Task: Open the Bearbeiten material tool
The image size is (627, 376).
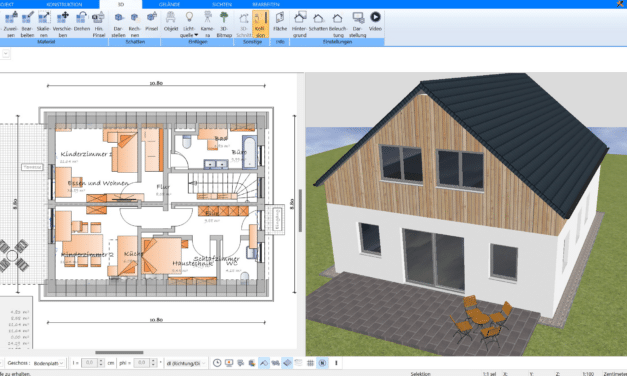Action: tap(27, 24)
